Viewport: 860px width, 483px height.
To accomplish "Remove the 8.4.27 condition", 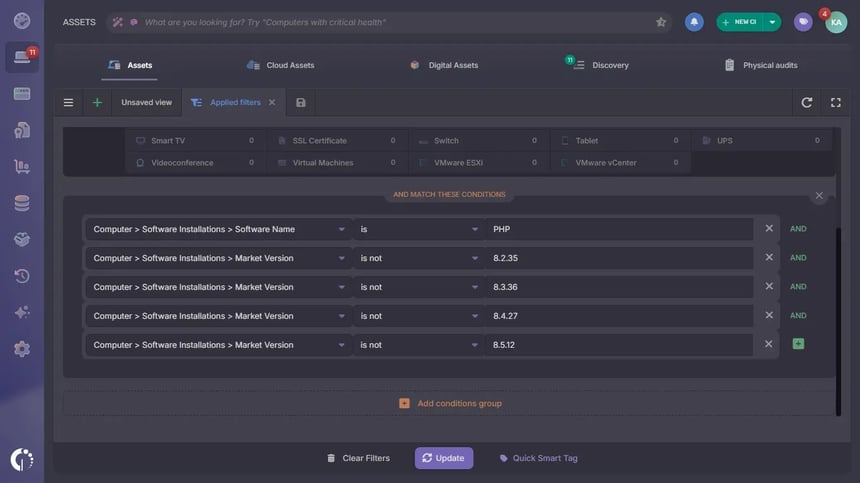I will (769, 315).
